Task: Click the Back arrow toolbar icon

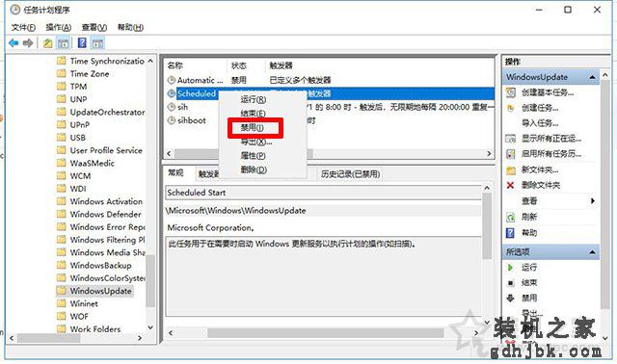Action: coord(13,43)
